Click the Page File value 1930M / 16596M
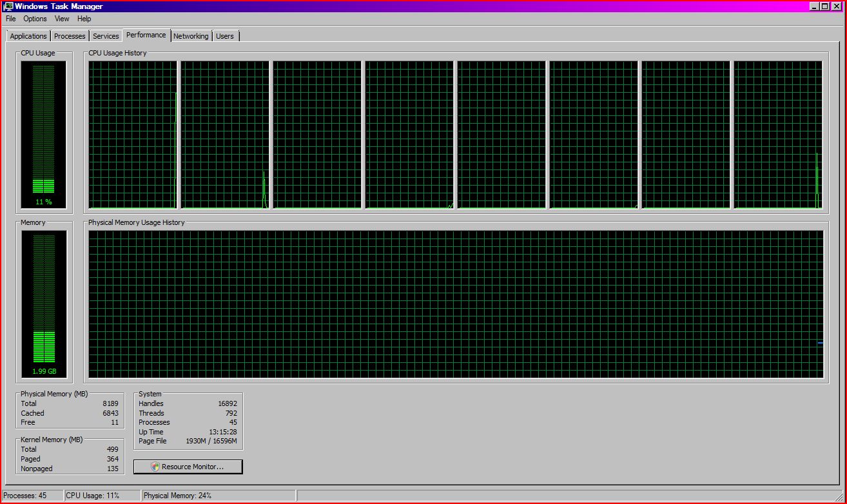The width and height of the screenshot is (847, 504). 211,441
